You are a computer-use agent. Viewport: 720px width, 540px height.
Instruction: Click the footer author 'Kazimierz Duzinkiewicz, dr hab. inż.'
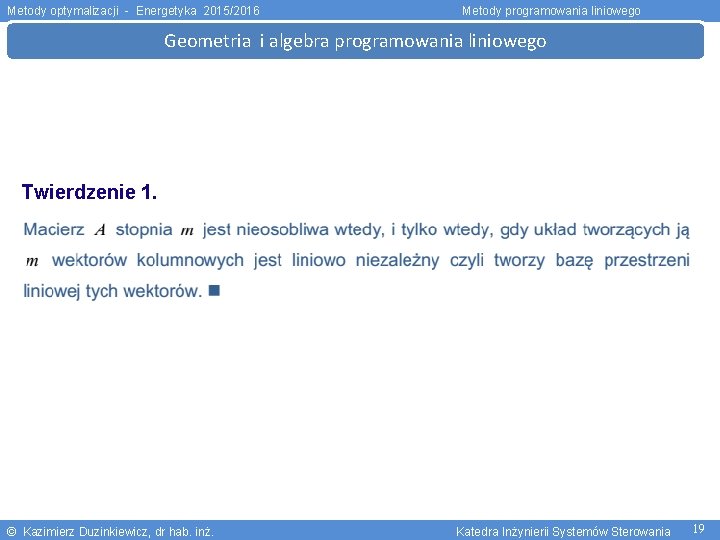pyautogui.click(x=118, y=532)
